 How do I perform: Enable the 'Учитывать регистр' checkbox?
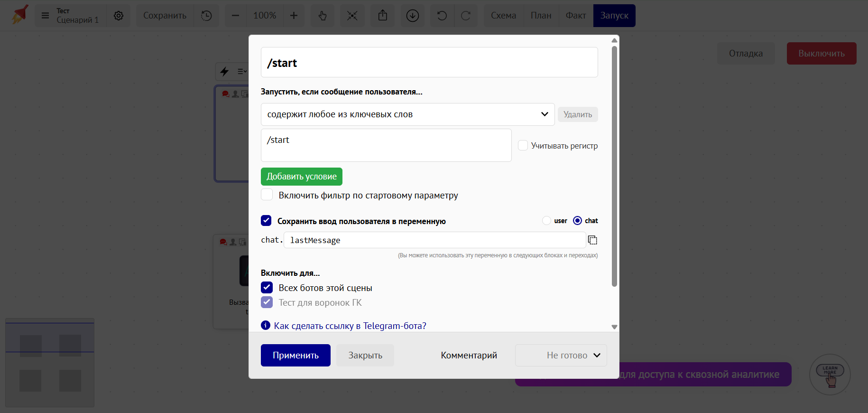tap(523, 145)
